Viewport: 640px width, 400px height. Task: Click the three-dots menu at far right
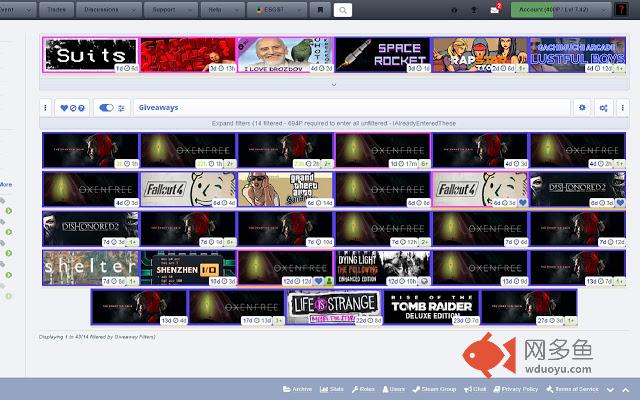[622, 108]
